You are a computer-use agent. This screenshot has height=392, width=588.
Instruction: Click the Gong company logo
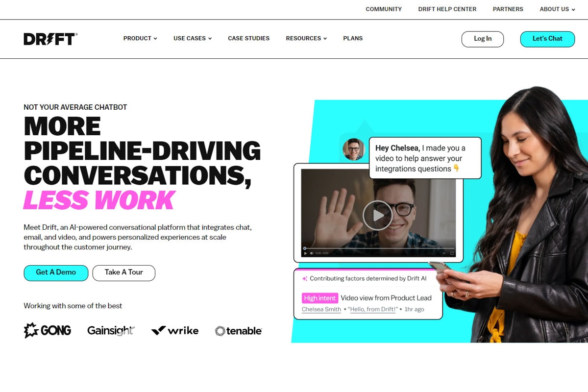click(x=48, y=330)
